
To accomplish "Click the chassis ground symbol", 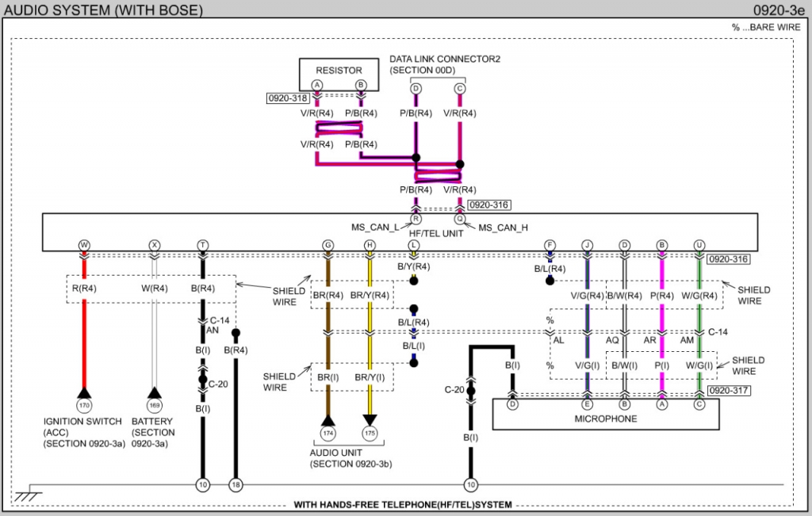I will pyautogui.click(x=27, y=494).
